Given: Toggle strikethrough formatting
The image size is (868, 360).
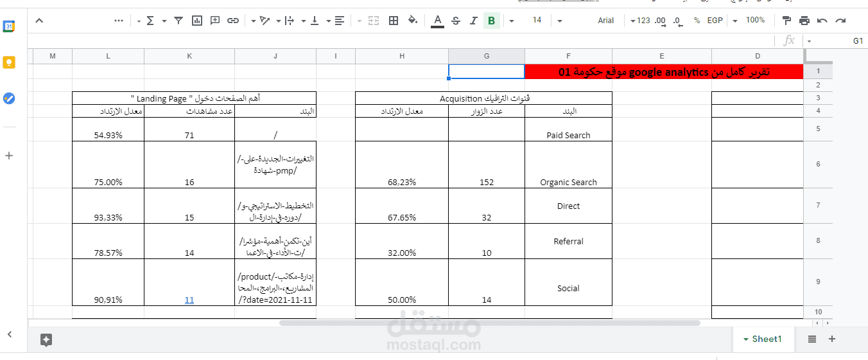Looking at the screenshot, I should click(456, 21).
